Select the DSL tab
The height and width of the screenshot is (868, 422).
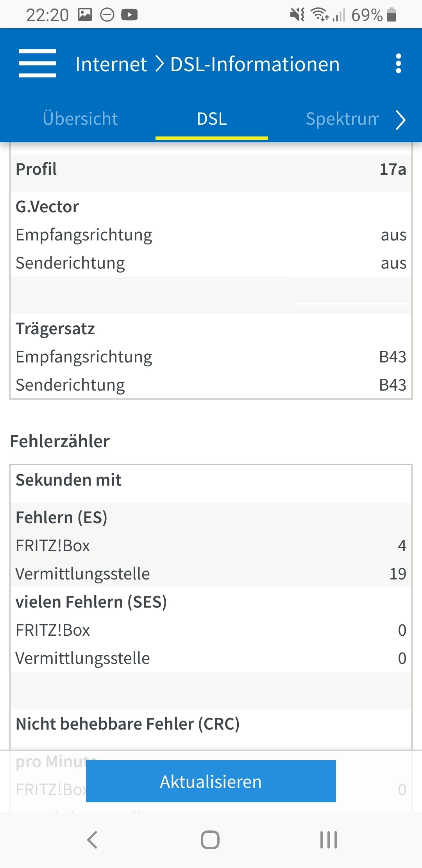212,119
